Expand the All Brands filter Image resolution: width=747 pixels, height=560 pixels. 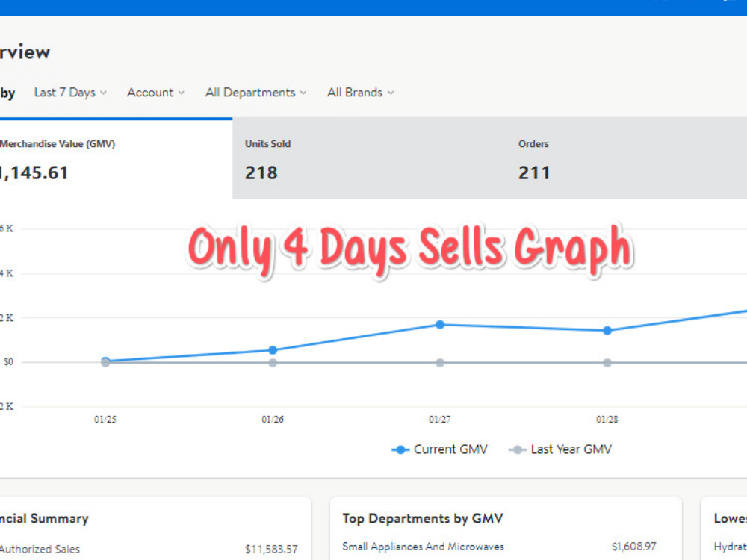coord(360,93)
